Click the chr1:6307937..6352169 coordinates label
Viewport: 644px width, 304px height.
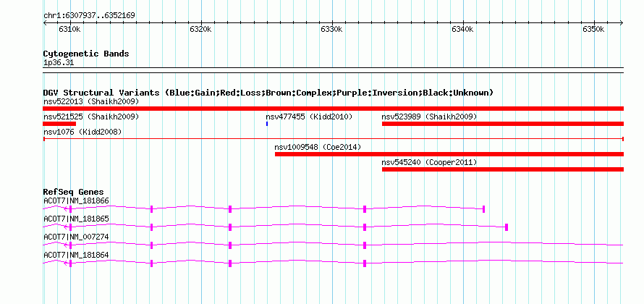pos(89,16)
